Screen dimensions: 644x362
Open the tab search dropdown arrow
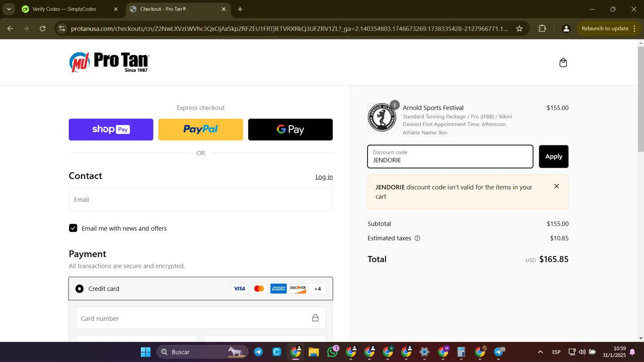pyautogui.click(x=9, y=9)
